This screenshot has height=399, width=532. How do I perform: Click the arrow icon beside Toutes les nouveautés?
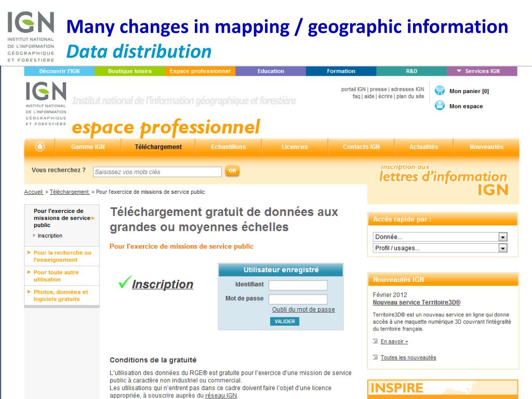pyautogui.click(x=375, y=357)
